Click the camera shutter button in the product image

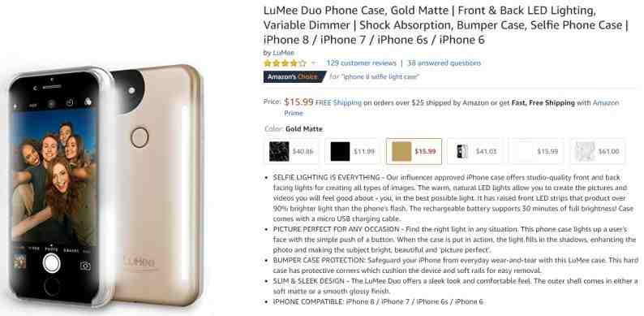(52, 262)
